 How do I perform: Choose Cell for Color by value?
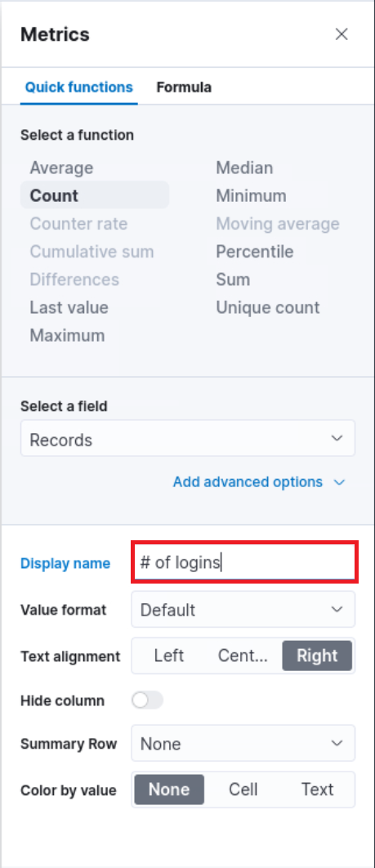(243, 790)
